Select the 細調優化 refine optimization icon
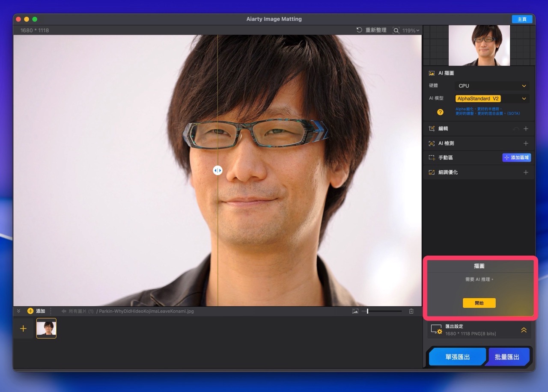This screenshot has height=392, width=548. [x=432, y=172]
